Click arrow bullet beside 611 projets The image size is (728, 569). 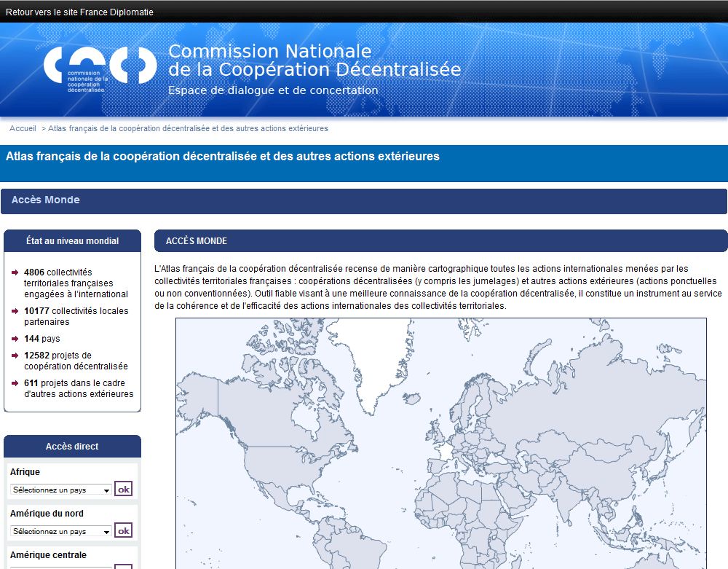coord(15,383)
